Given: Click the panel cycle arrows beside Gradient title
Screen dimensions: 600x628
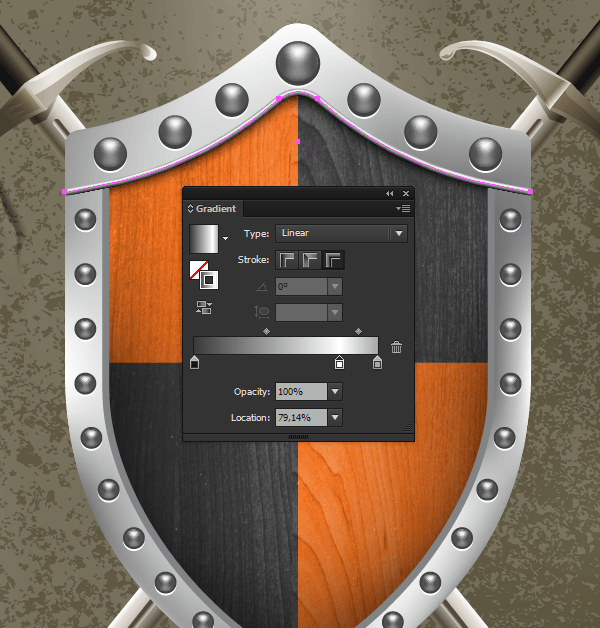Looking at the screenshot, I should click(x=191, y=209).
